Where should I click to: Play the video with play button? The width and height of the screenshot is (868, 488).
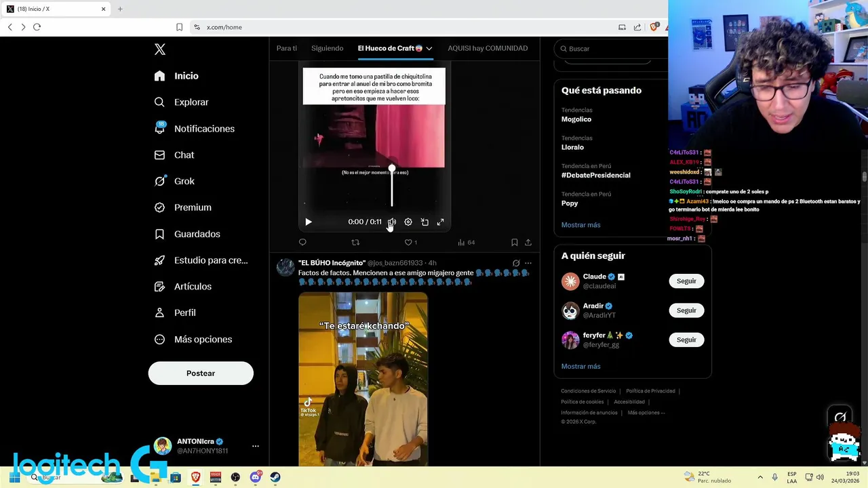coord(309,222)
